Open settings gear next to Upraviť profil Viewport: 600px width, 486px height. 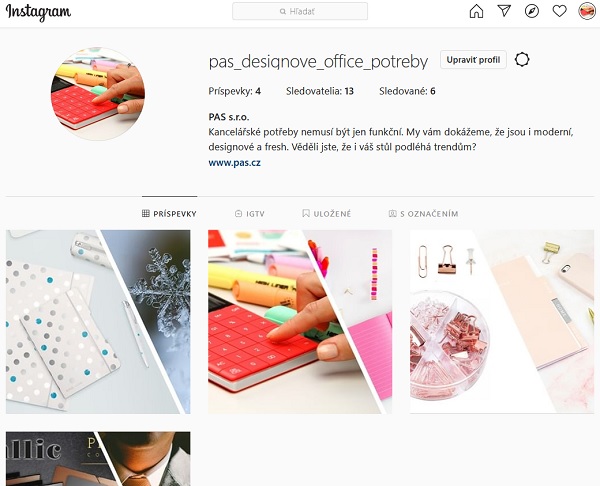(x=522, y=60)
